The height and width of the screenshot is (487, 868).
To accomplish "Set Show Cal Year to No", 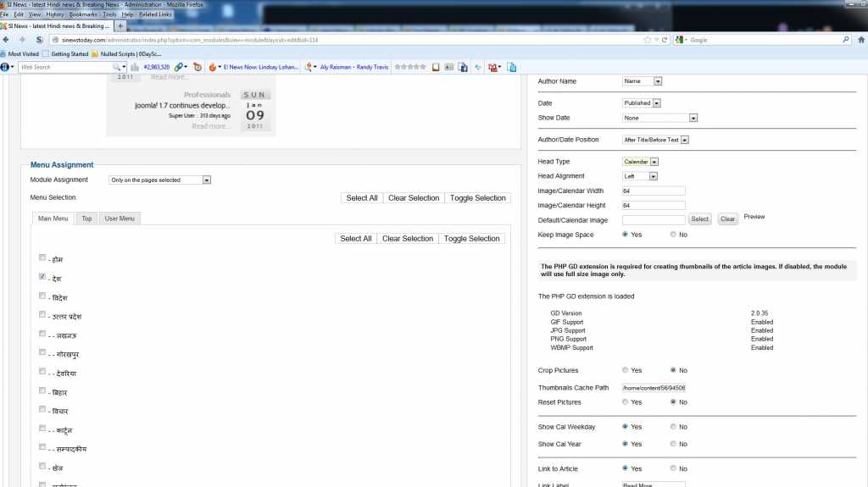I will coord(672,444).
